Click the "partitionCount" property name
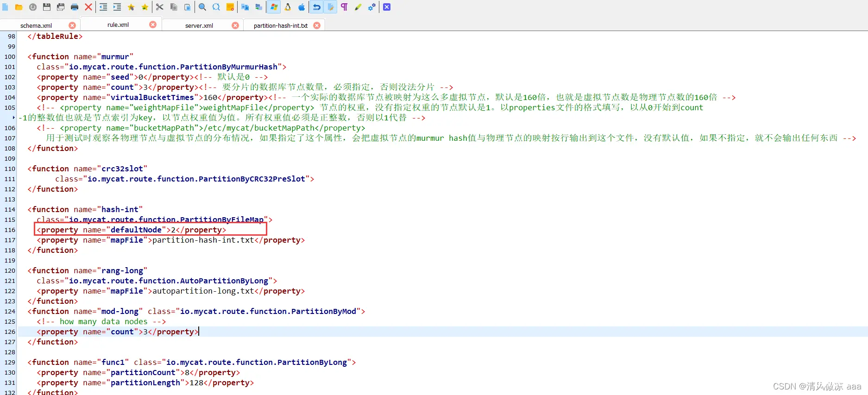Image resolution: width=868 pixels, height=395 pixels. click(x=143, y=372)
